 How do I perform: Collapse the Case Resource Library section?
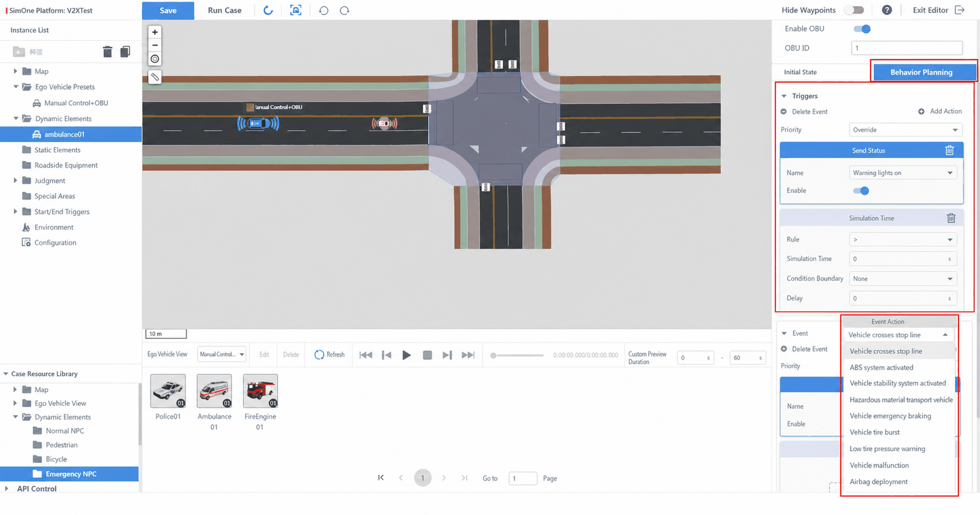[x=6, y=374]
